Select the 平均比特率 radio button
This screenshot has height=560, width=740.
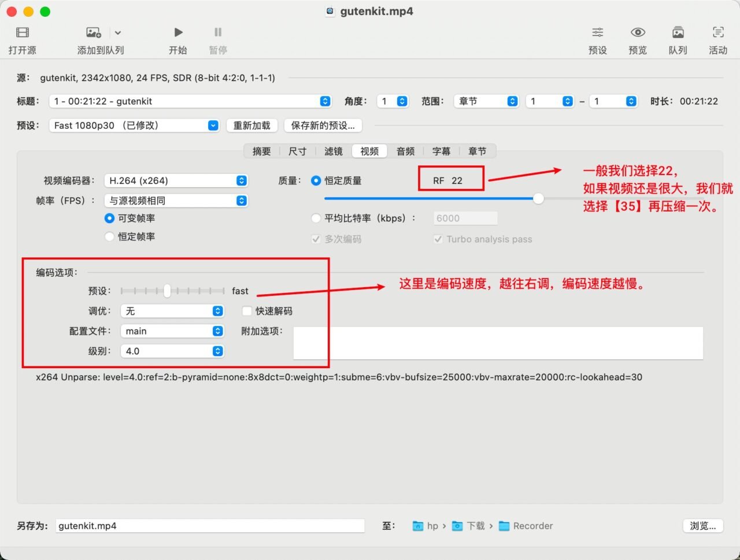[x=316, y=218]
